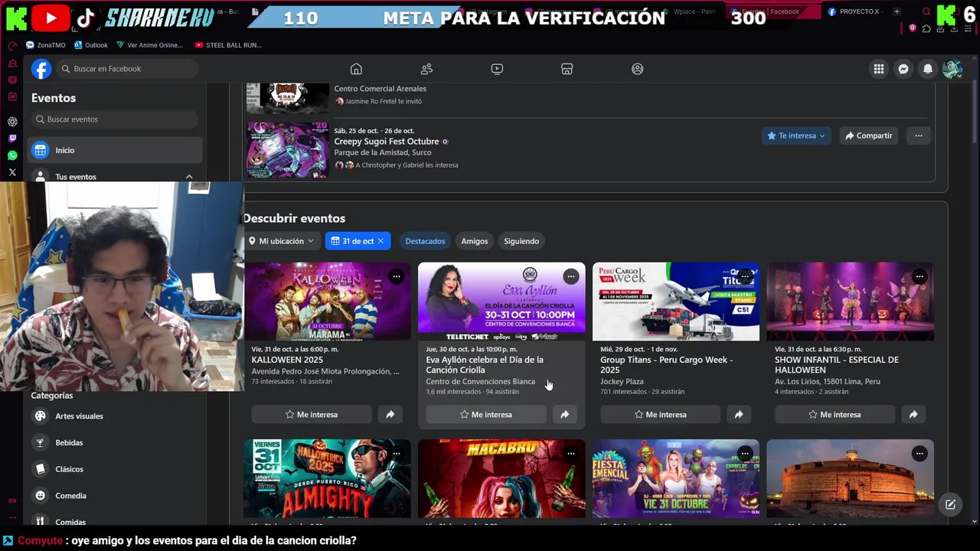The height and width of the screenshot is (551, 980).
Task: Open Creepy Sugoi Fest Octubre event link
Action: click(x=386, y=142)
